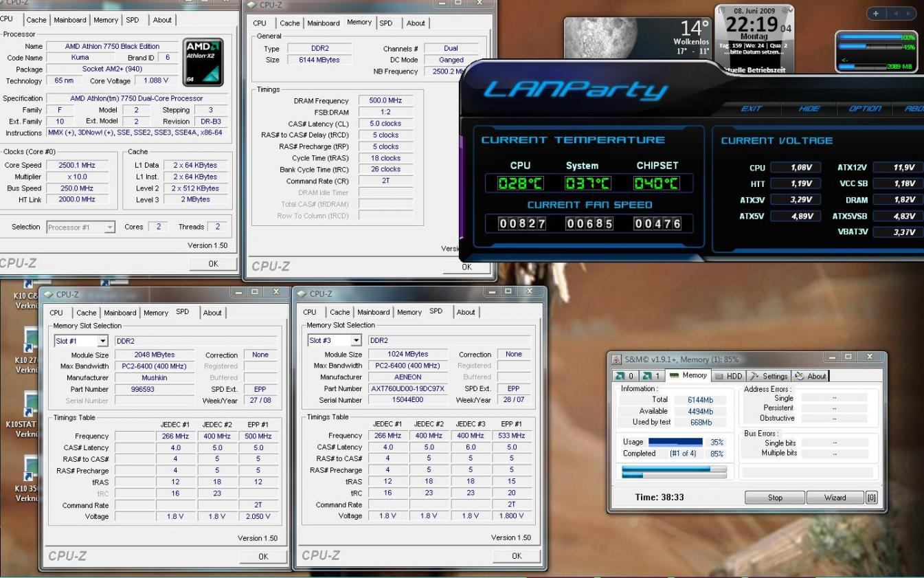The width and height of the screenshot is (924, 578).
Task: Click the CPU-Z diamond icon in Slot #1 window
Action: coord(49,294)
